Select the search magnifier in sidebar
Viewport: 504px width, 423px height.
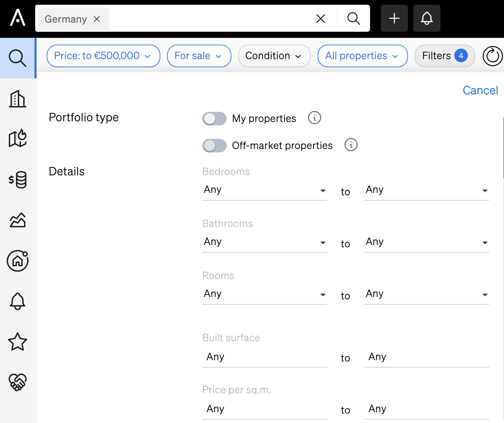coord(17,58)
